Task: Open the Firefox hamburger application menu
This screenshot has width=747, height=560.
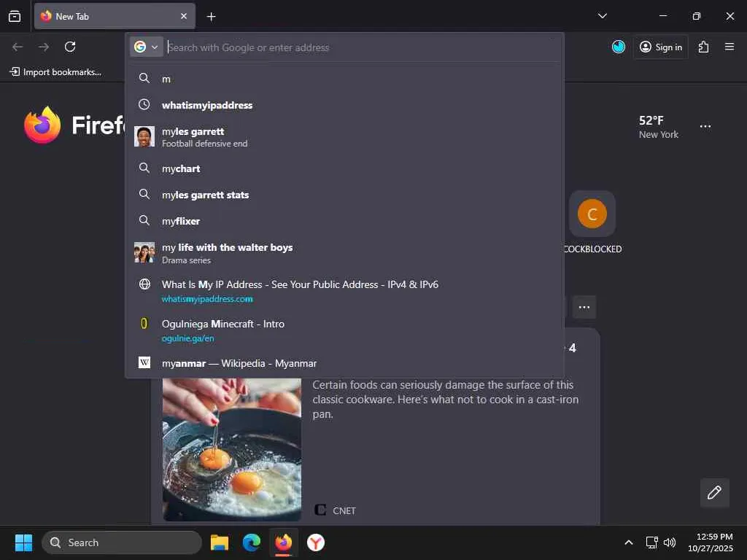Action: [729, 47]
